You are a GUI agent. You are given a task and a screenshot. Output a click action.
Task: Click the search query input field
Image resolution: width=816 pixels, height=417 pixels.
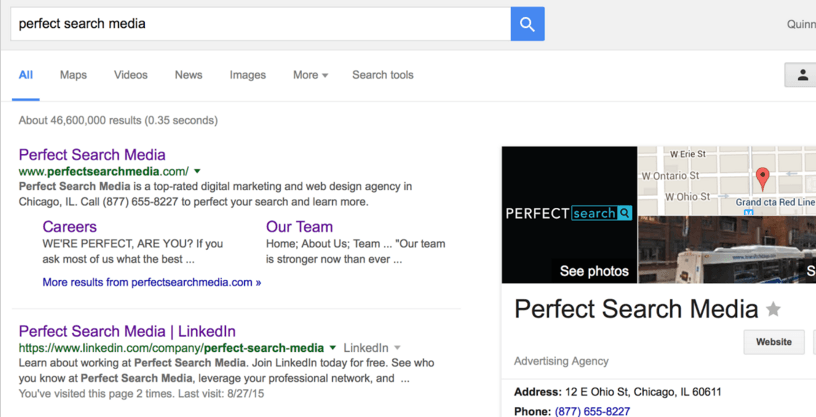point(261,24)
